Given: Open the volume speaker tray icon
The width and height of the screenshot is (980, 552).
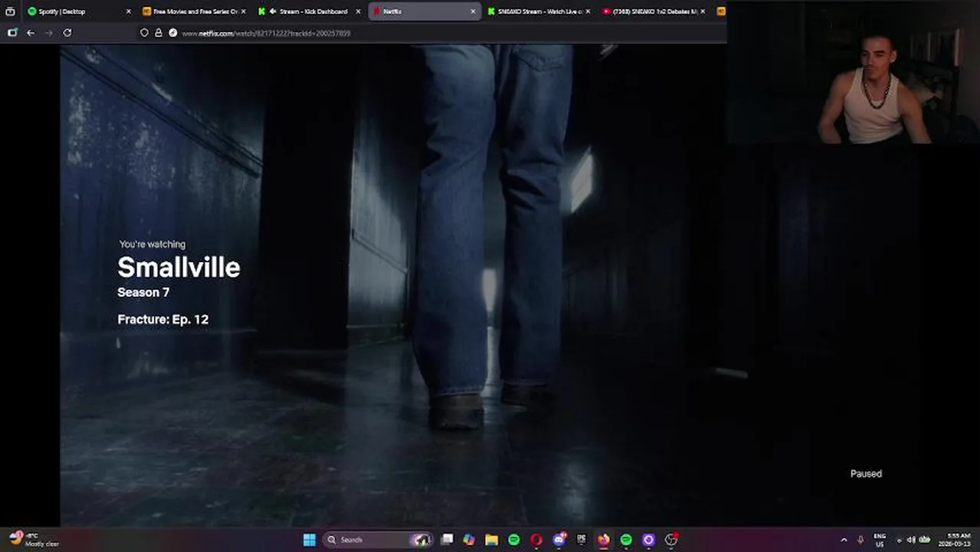Looking at the screenshot, I should coord(911,540).
